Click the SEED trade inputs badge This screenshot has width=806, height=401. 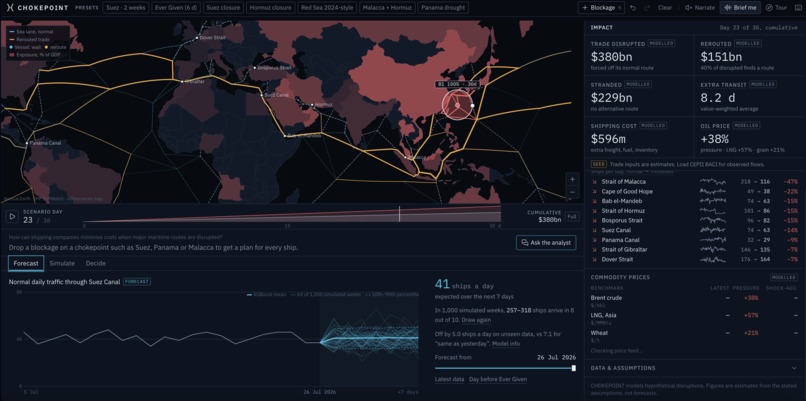(x=598, y=165)
